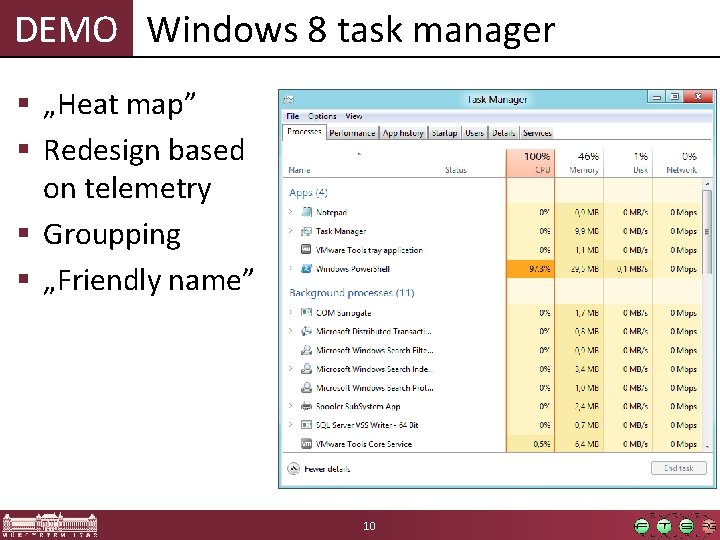
Task: Sort by the CPU column header
Action: pos(530,163)
